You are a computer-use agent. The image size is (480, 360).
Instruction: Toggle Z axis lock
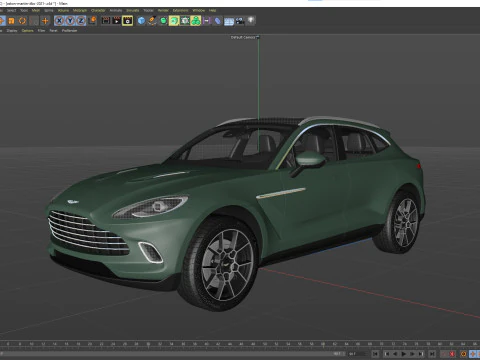pos(81,21)
